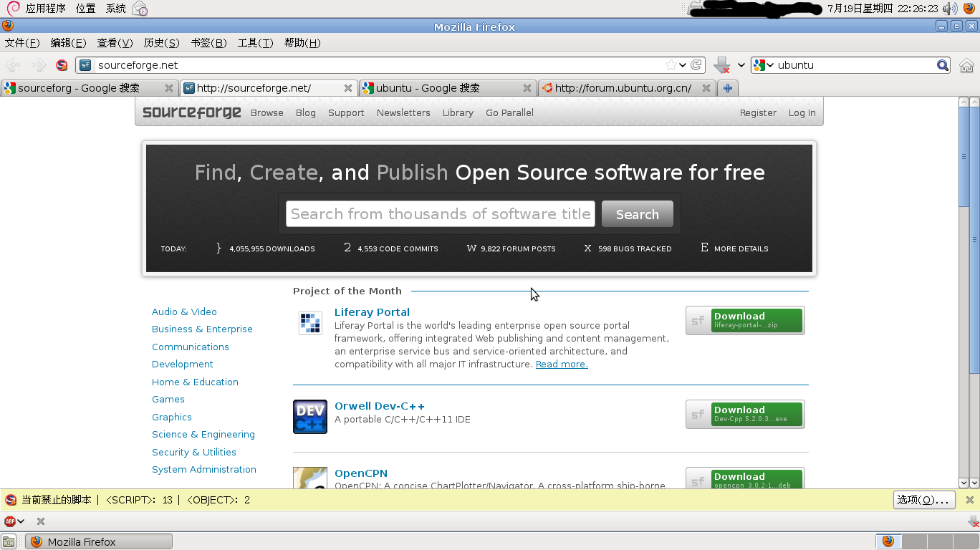Click the Firefox tray icon in the top panel
980x550 pixels.
pos(969,9)
